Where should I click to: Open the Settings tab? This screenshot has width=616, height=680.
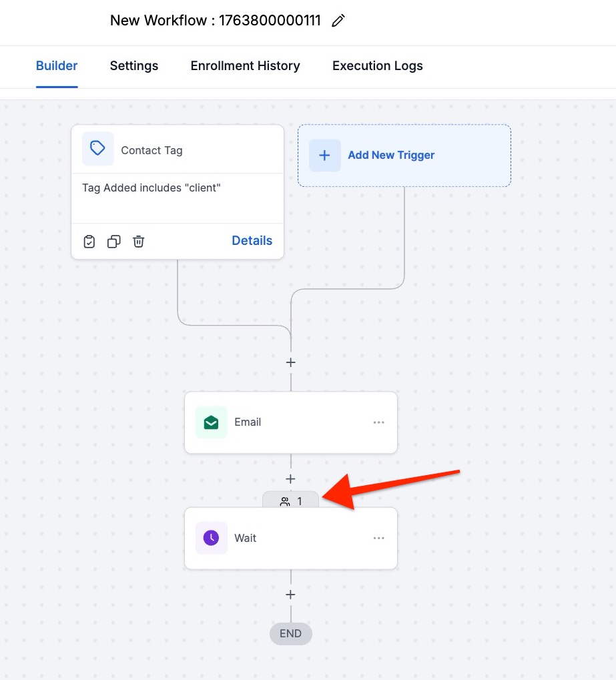click(x=134, y=66)
